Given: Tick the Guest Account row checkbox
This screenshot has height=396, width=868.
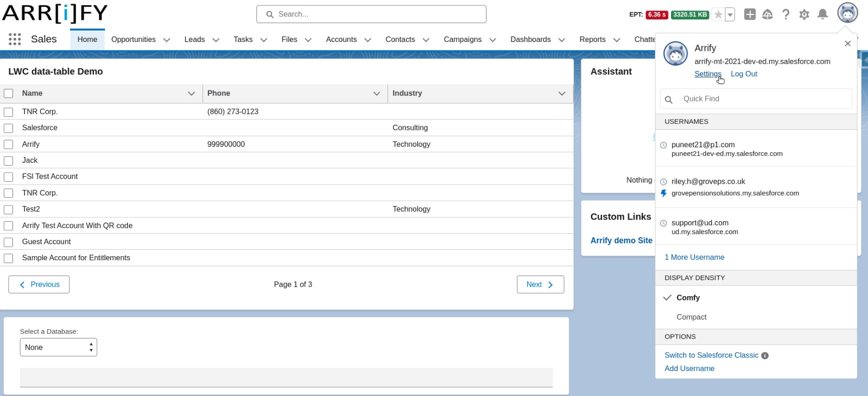Looking at the screenshot, I should [8, 242].
